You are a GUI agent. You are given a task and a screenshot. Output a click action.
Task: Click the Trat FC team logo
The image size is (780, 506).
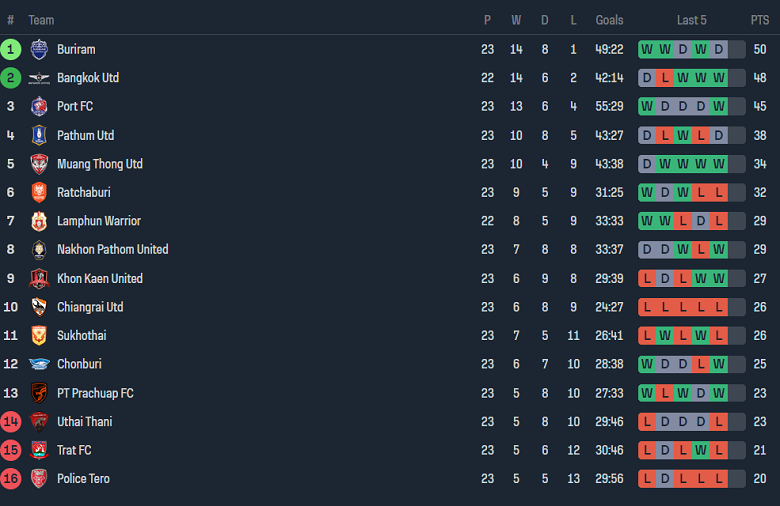click(39, 450)
